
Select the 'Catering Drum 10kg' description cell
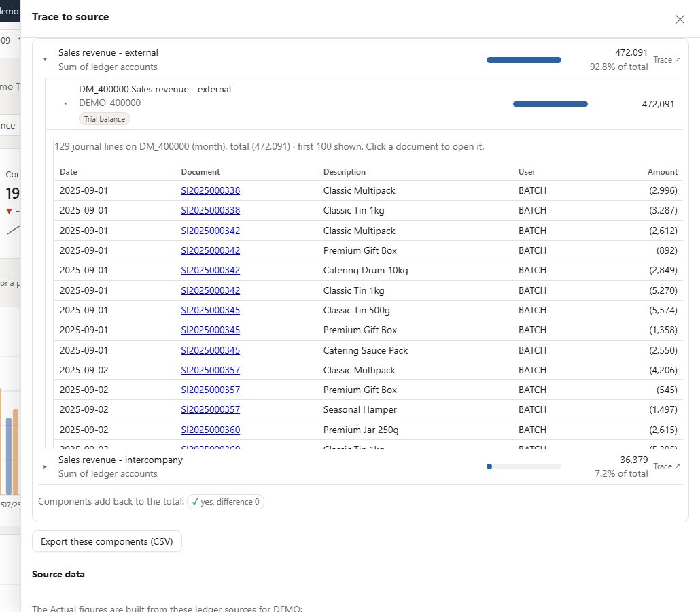click(x=366, y=270)
